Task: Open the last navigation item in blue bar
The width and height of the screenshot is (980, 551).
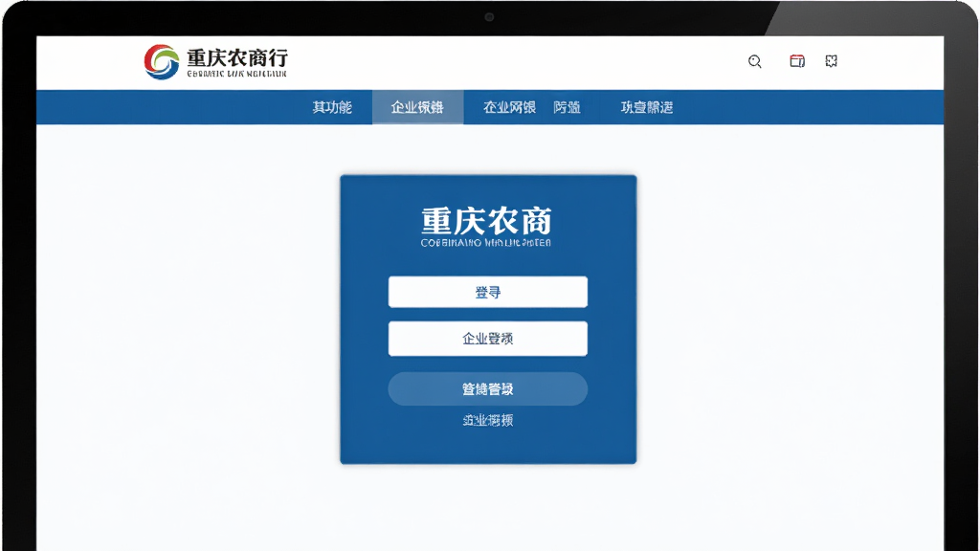Action: (x=647, y=107)
